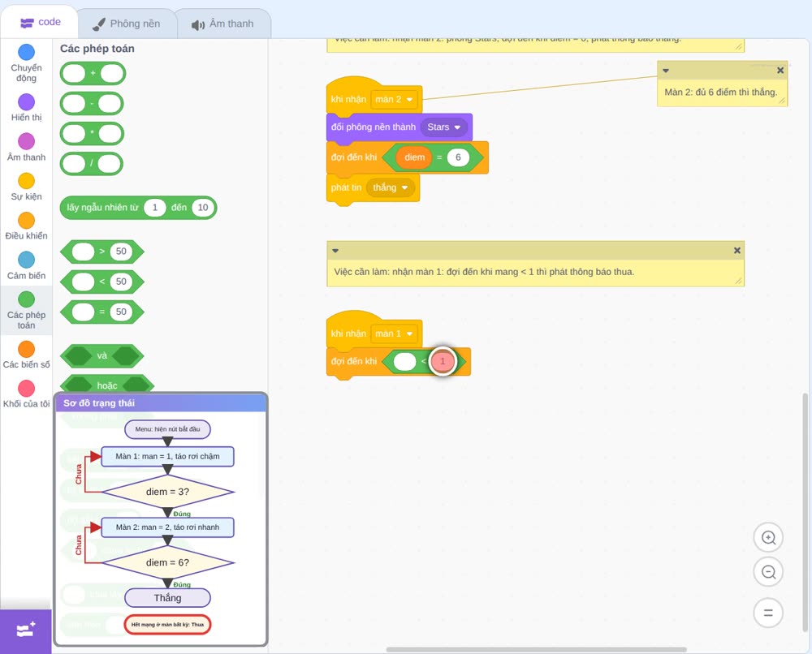Switch to the code tab
This screenshot has height=654, width=812.
click(40, 22)
